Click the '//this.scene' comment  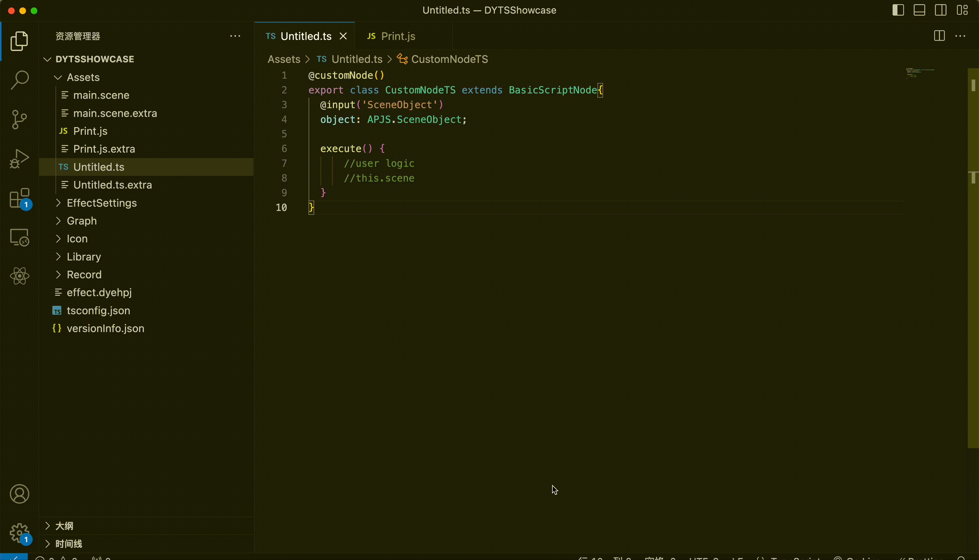[379, 178]
